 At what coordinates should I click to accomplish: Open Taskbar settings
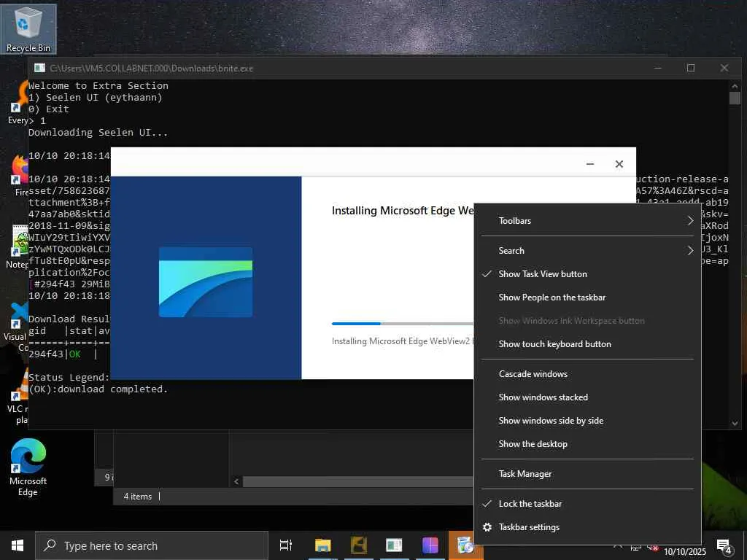587,526
